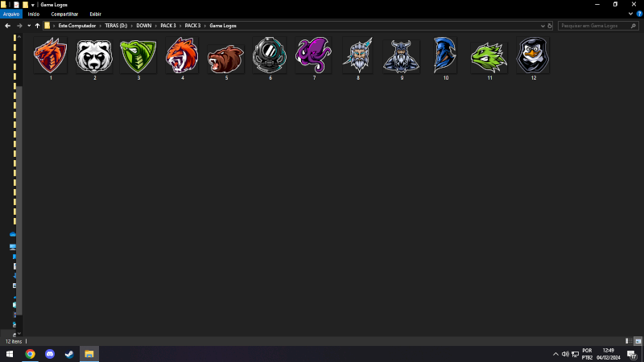Select the green cobra logo thumbnail 3
The height and width of the screenshot is (362, 644).
click(x=138, y=56)
